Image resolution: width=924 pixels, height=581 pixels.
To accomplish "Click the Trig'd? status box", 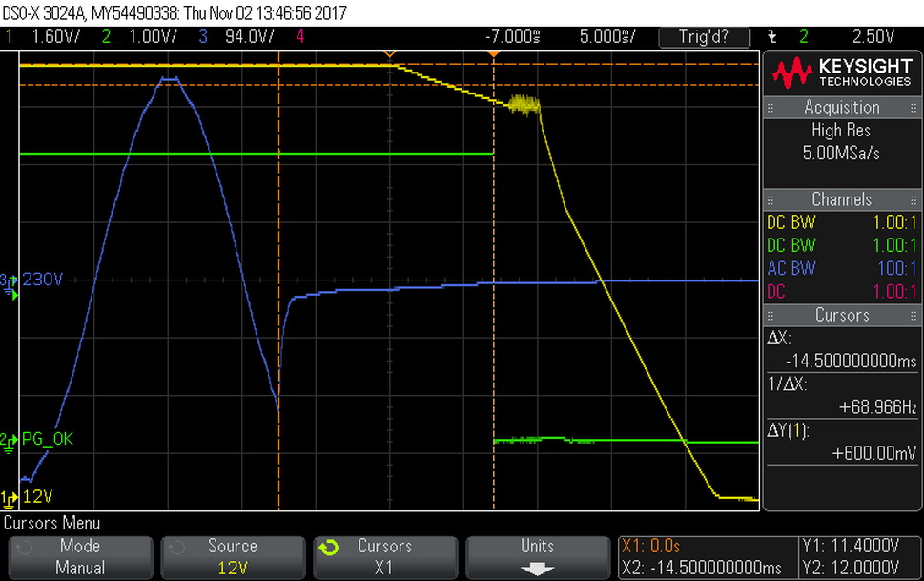I will tap(704, 36).
